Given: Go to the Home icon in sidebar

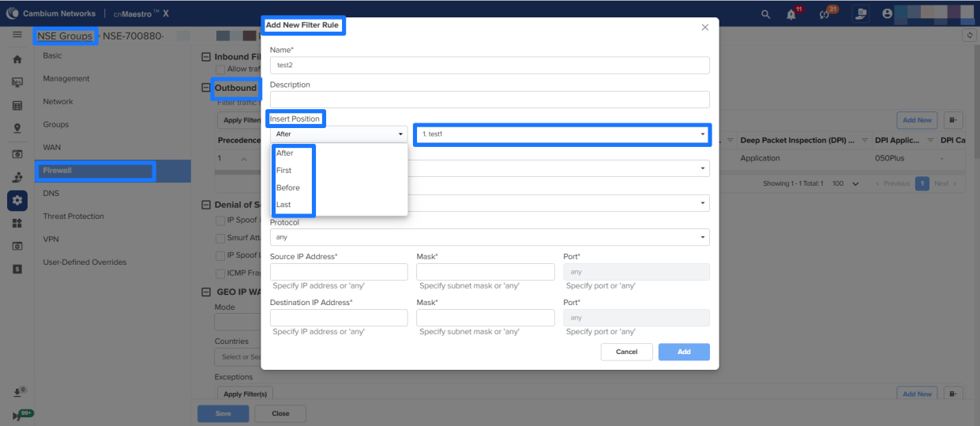Looking at the screenshot, I should pos(17,59).
